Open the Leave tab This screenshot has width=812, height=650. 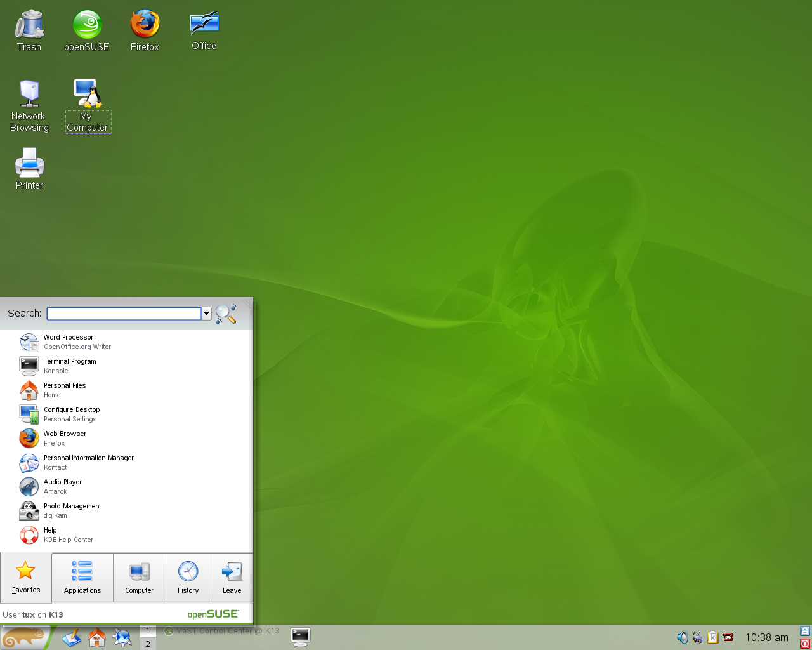[x=232, y=577]
